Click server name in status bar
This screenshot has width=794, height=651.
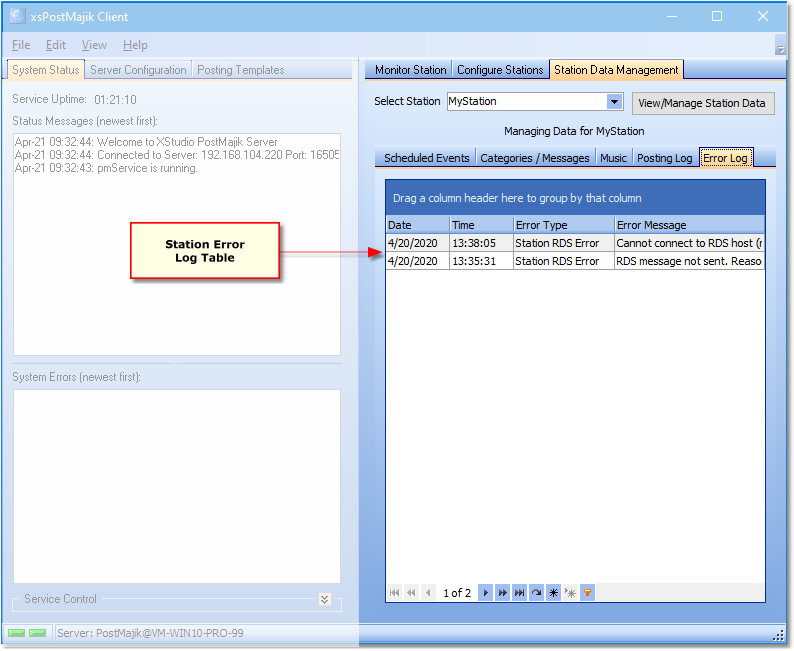tap(150, 633)
